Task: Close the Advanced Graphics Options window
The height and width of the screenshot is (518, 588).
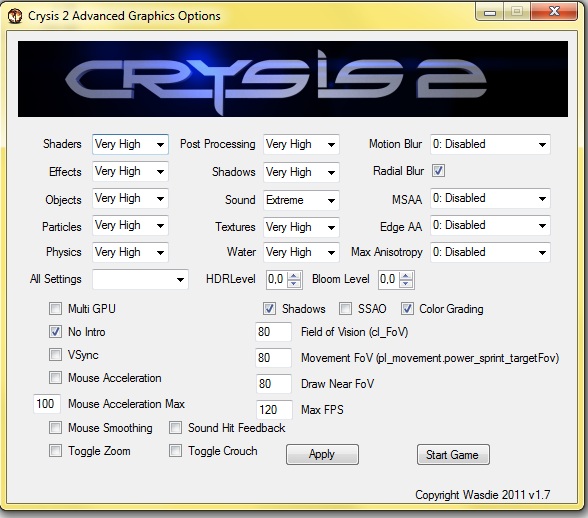Action: point(554,12)
